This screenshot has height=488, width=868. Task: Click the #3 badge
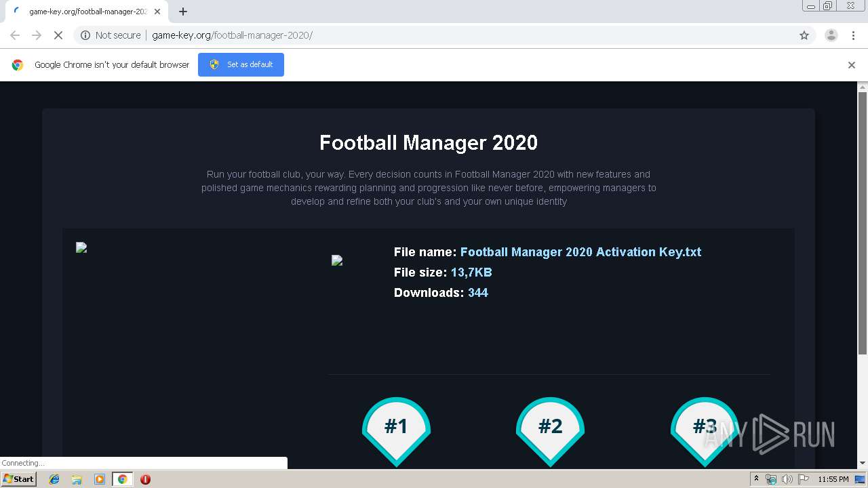pos(705,428)
